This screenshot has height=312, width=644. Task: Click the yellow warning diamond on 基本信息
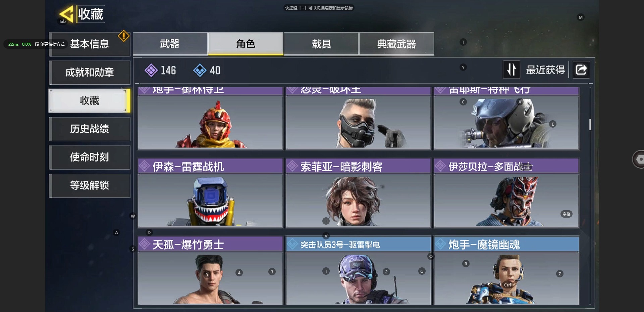tap(123, 36)
